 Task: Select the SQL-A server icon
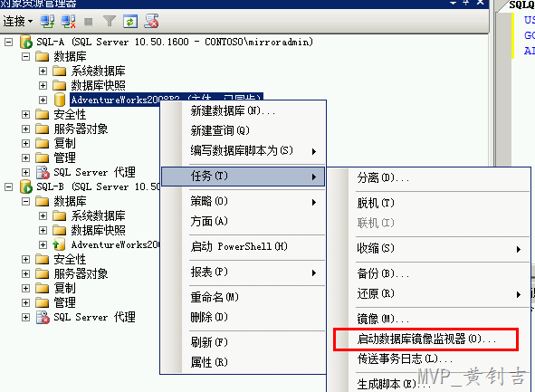pyautogui.click(x=26, y=42)
